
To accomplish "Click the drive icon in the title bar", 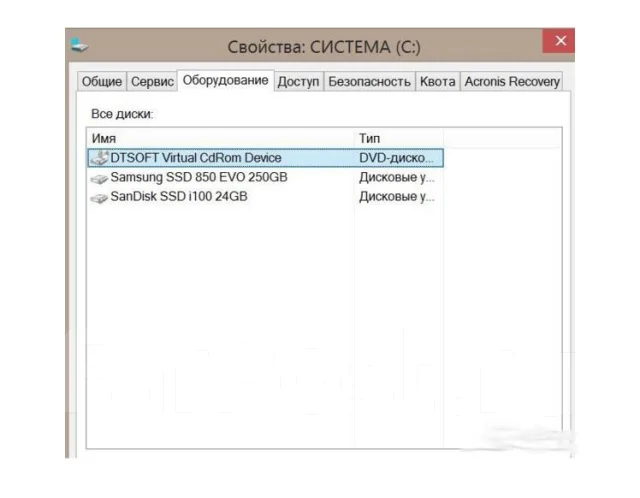I will coord(79,45).
